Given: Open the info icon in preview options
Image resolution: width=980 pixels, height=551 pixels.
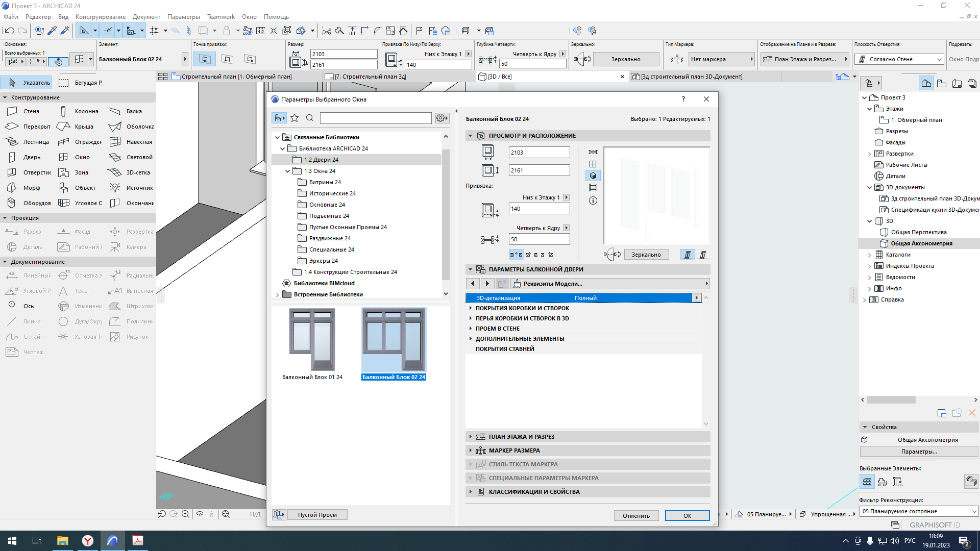Looking at the screenshot, I should [593, 201].
